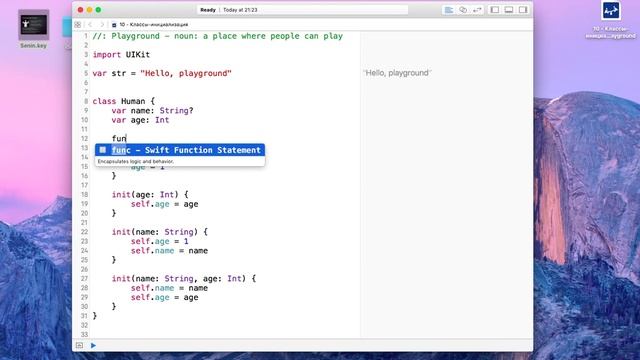Go forward in editor history

(x=102, y=25)
